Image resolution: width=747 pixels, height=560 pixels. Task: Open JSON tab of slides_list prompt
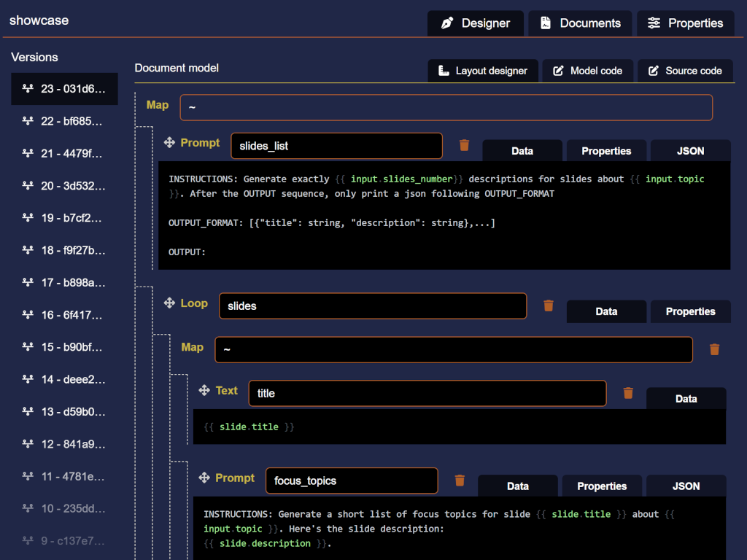pyautogui.click(x=690, y=151)
